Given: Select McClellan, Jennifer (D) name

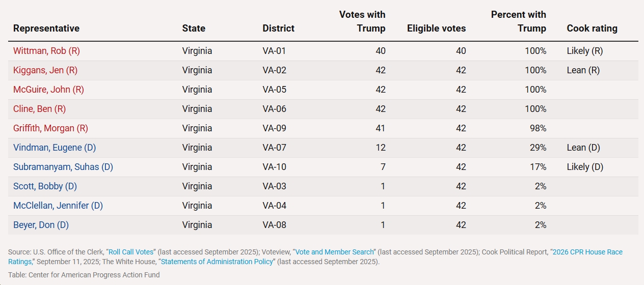Looking at the screenshot, I should click(58, 206).
